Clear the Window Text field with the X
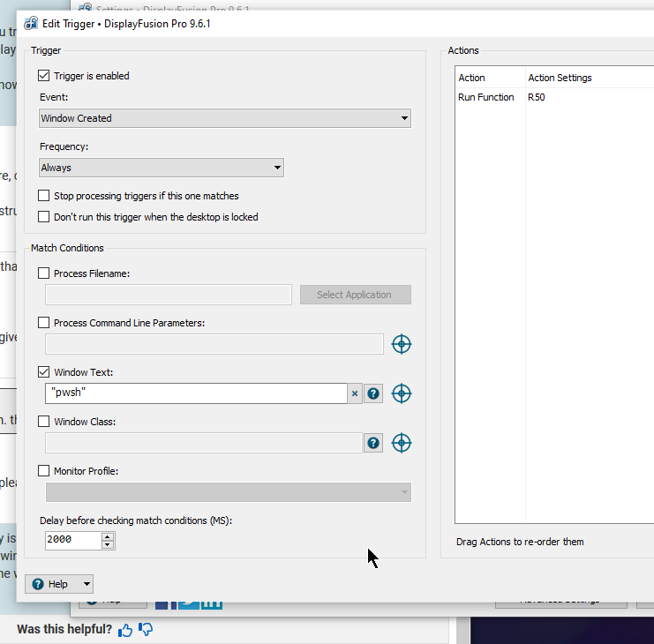654x644 pixels. point(355,393)
